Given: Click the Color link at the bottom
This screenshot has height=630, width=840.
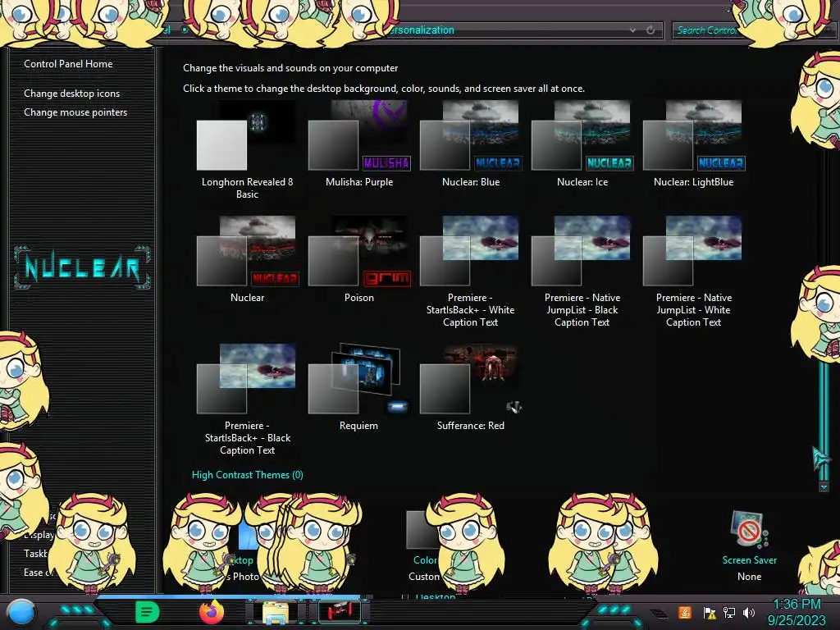Looking at the screenshot, I should (x=425, y=559).
